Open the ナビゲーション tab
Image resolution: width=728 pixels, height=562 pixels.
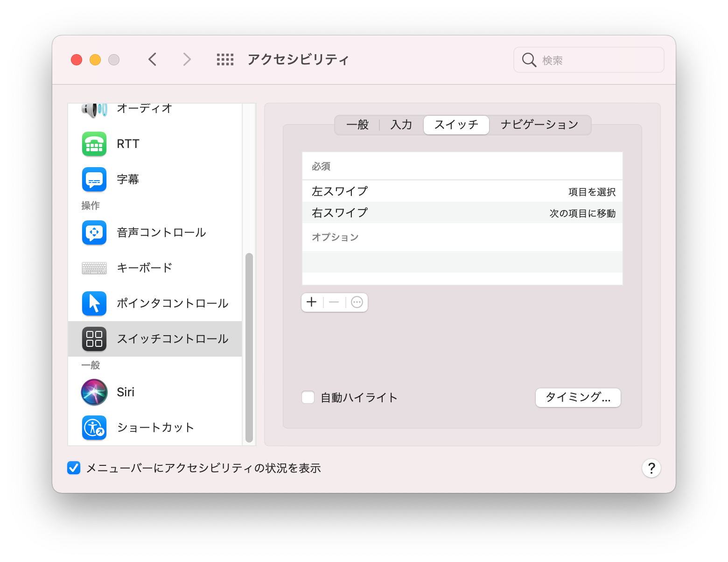[539, 125]
